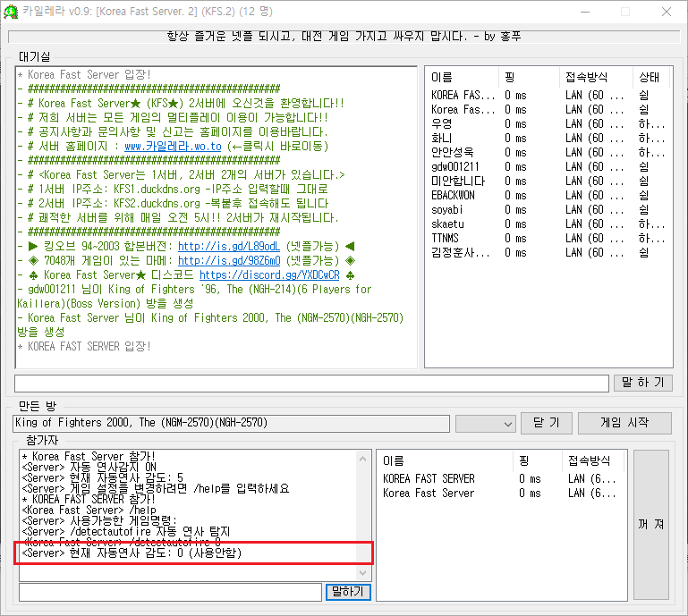
Task: Click the room 말하기 send button
Action: 348,593
